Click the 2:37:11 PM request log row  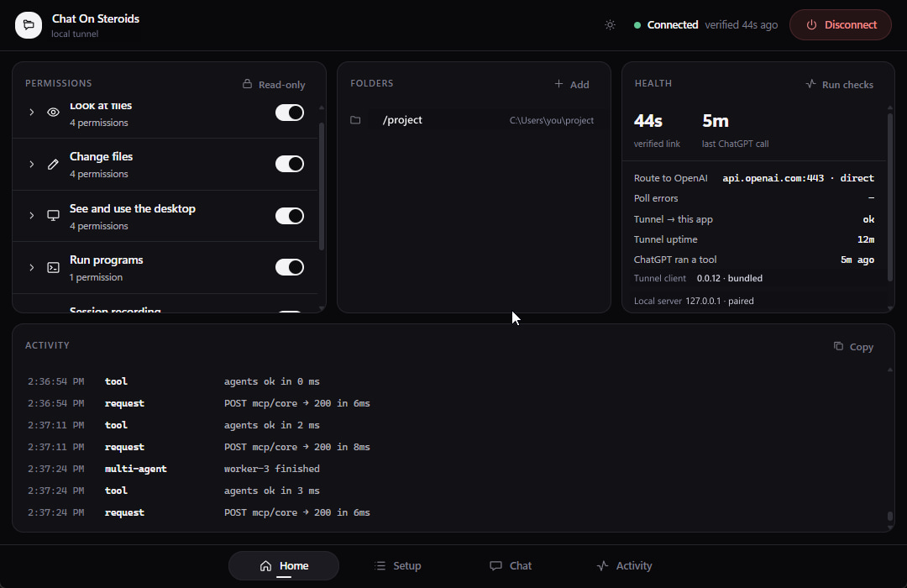click(198, 447)
